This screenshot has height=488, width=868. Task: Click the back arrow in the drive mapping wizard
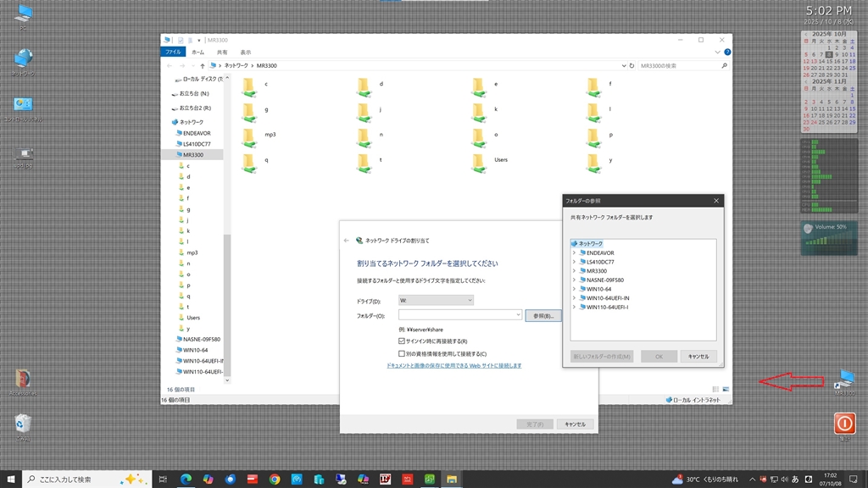pyautogui.click(x=347, y=241)
